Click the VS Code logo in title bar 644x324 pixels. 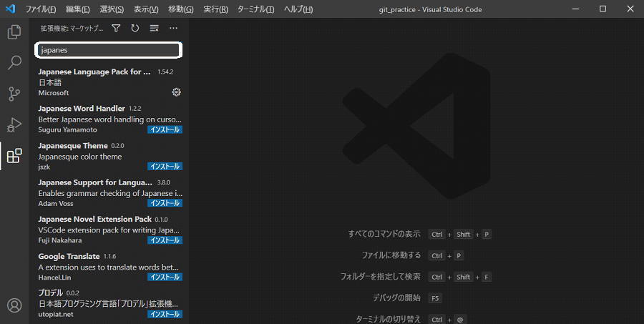tap(11, 9)
